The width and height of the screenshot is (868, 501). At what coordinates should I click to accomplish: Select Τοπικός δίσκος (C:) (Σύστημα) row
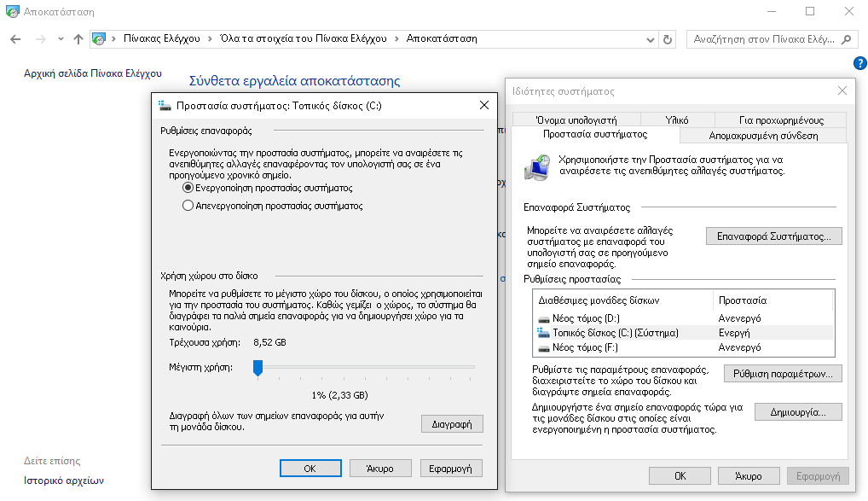[683, 333]
